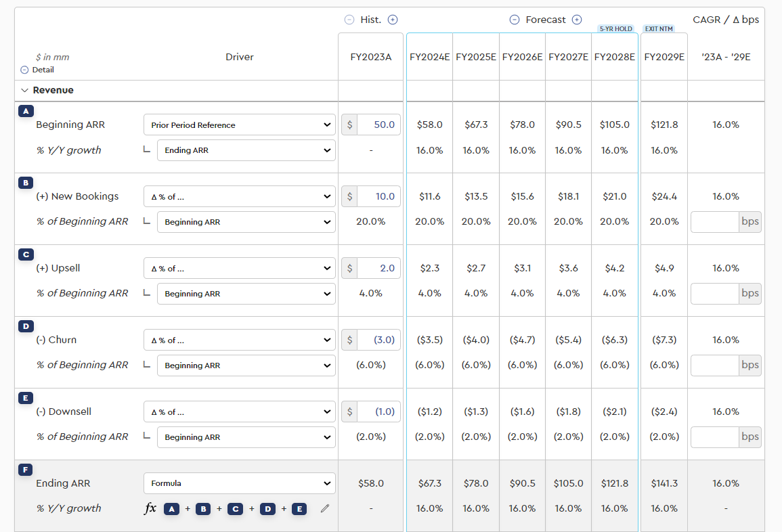Click the Beginning ARR FY2023A input 50.0
782x532 pixels.
[x=378, y=125]
